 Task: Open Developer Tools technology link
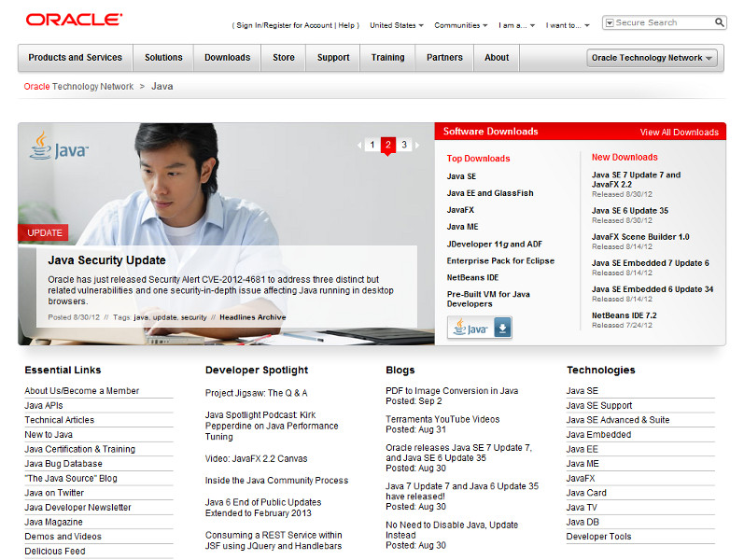pyautogui.click(x=598, y=537)
